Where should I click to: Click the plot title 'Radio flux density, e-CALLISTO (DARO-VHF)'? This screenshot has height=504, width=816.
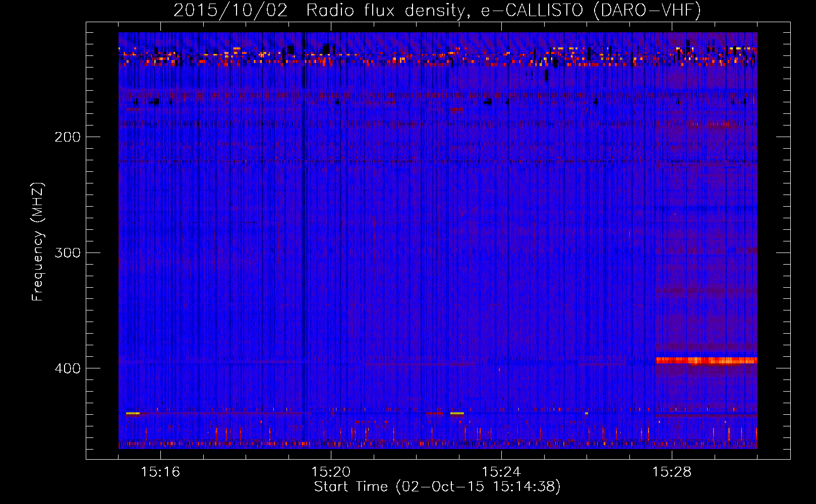pos(503,10)
